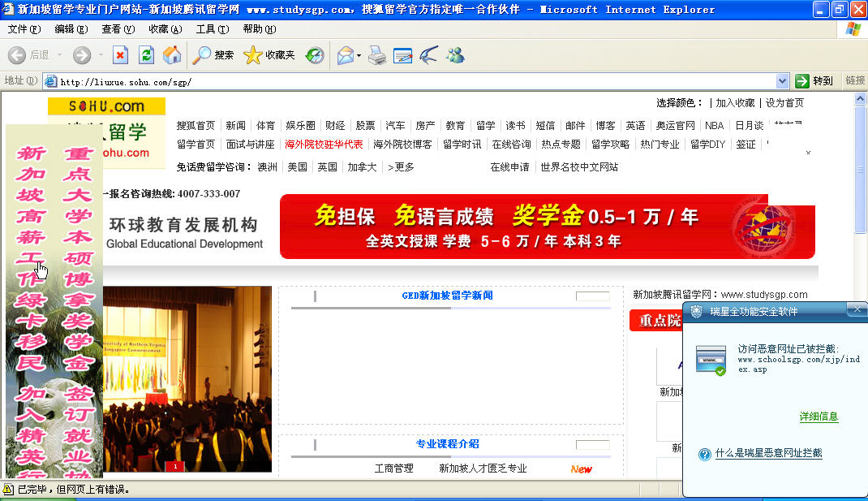
Task: Print the page with the printer icon
Action: click(377, 55)
